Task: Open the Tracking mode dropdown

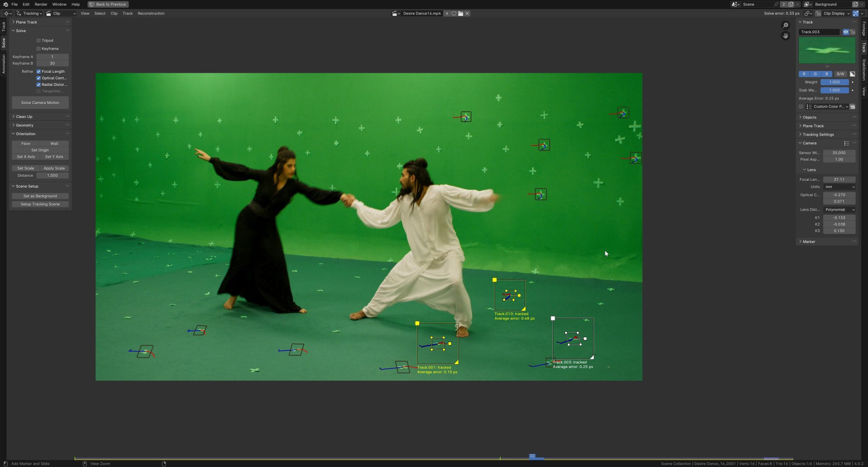Action: click(x=29, y=14)
